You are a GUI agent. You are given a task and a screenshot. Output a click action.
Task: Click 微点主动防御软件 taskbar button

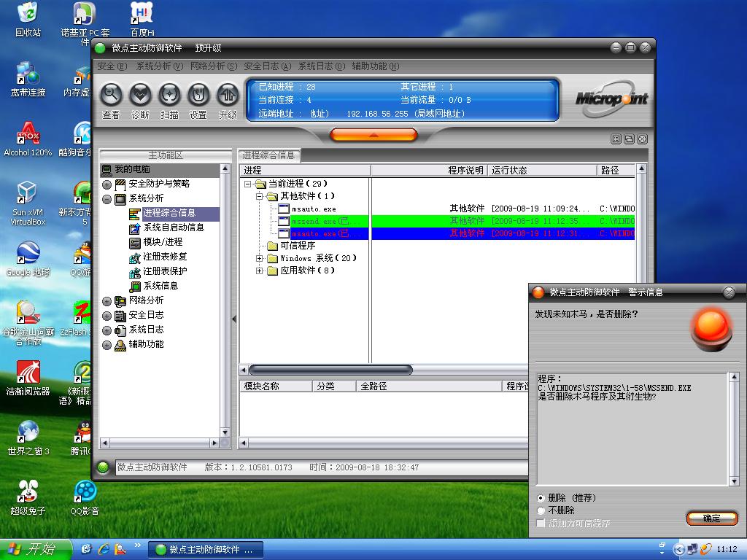point(205,550)
